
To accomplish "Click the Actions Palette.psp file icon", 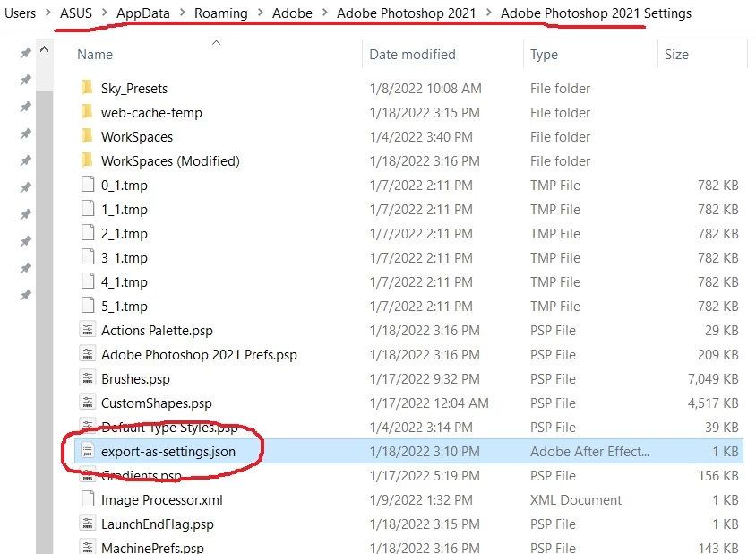I will pos(88,330).
